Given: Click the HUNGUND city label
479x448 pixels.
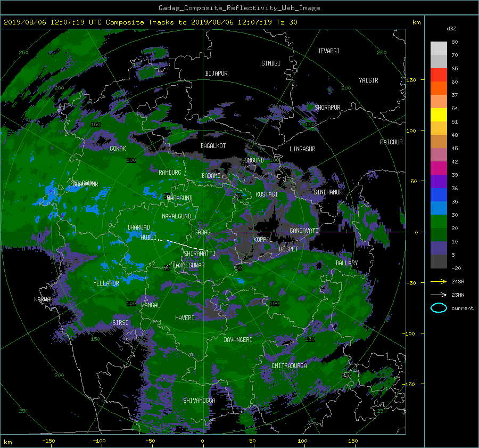Looking at the screenshot, I should (x=252, y=160).
